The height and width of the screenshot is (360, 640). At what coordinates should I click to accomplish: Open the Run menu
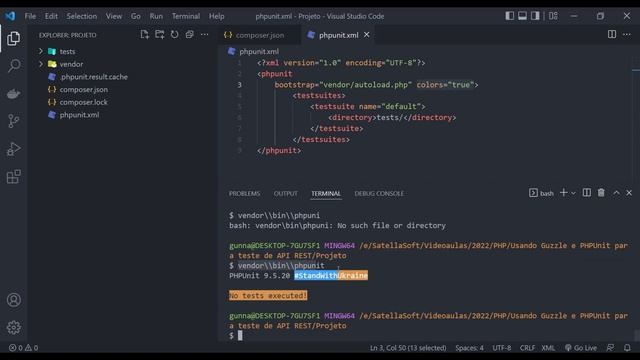tap(156, 16)
